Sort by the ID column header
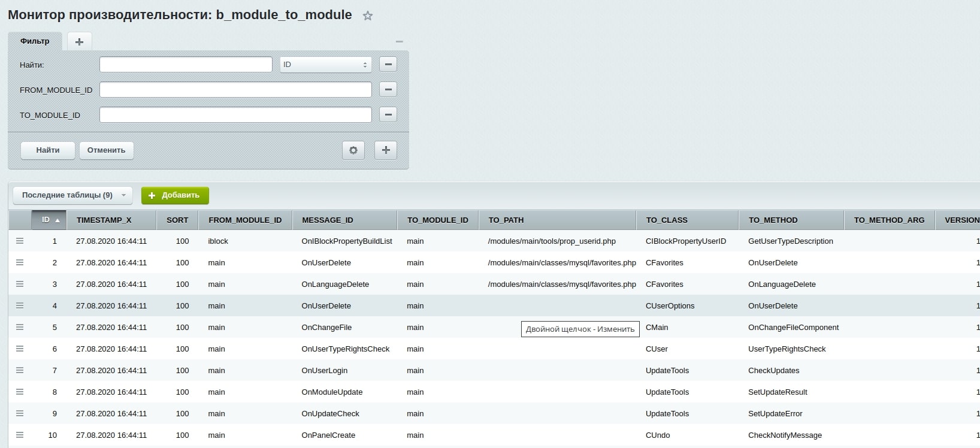Viewport: 980px width, 448px height. coord(49,220)
